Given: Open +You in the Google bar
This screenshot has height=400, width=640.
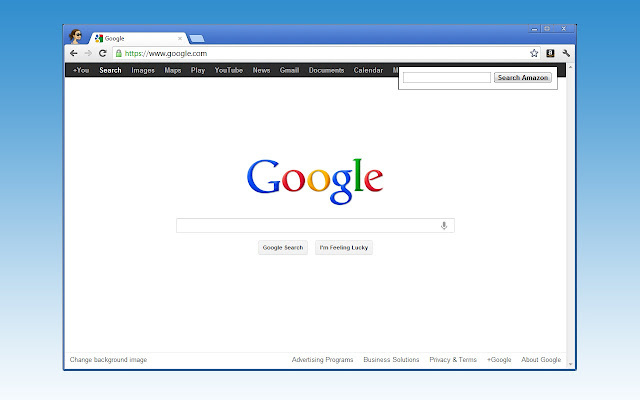Looking at the screenshot, I should [81, 70].
